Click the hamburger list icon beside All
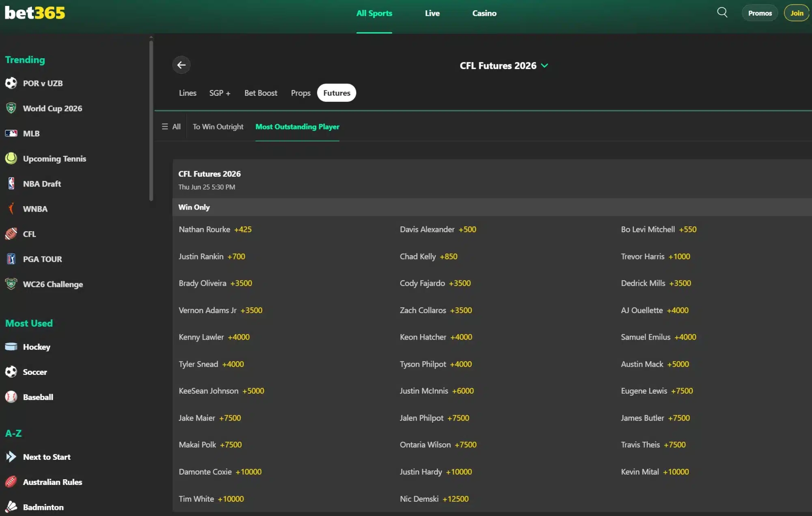812x516 pixels. pyautogui.click(x=164, y=127)
